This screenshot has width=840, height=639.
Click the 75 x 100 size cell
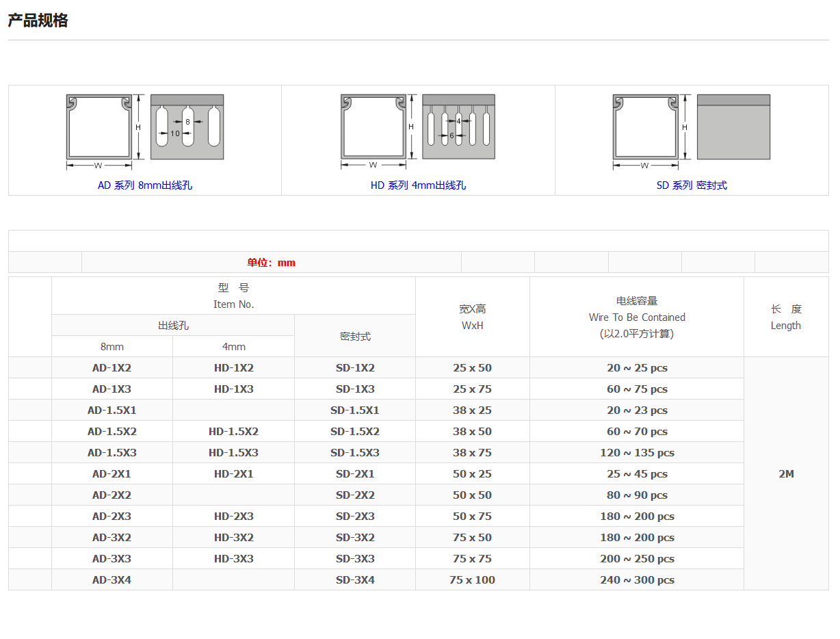pos(472,580)
